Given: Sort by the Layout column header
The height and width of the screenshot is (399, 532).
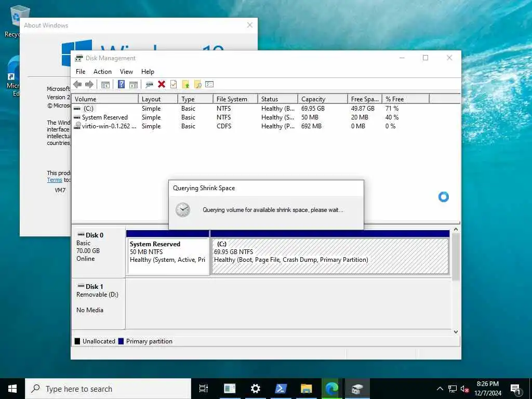Looking at the screenshot, I should [158, 99].
